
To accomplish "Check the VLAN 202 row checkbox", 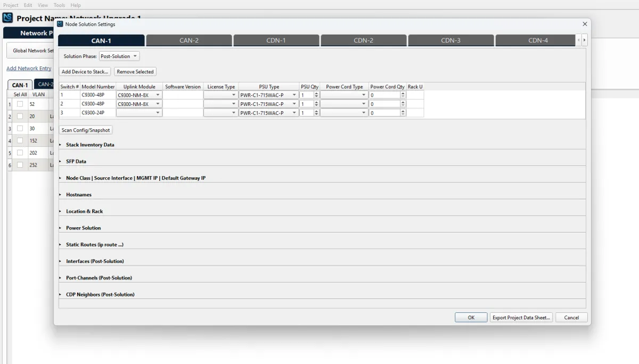I will 20,153.
